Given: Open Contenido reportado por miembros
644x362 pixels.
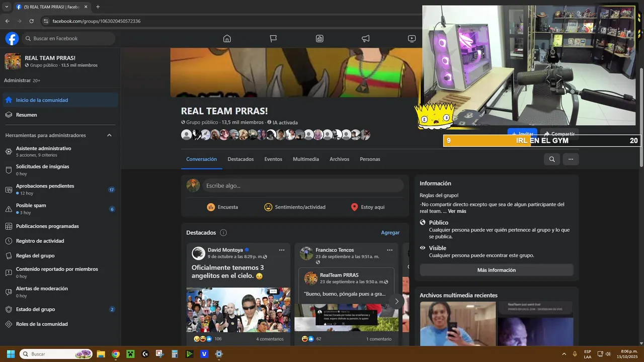Looking at the screenshot, I should click(x=60, y=272).
